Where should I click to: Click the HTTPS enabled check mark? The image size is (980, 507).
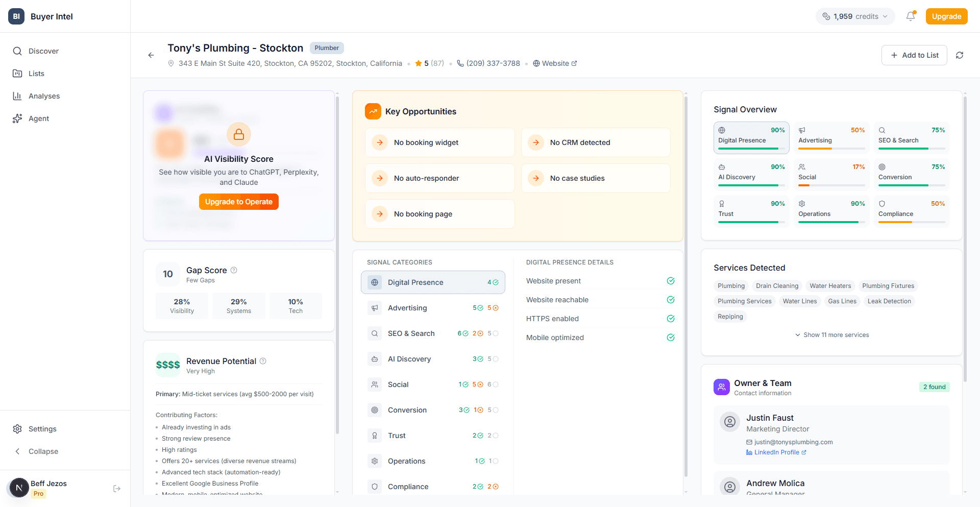tap(671, 319)
